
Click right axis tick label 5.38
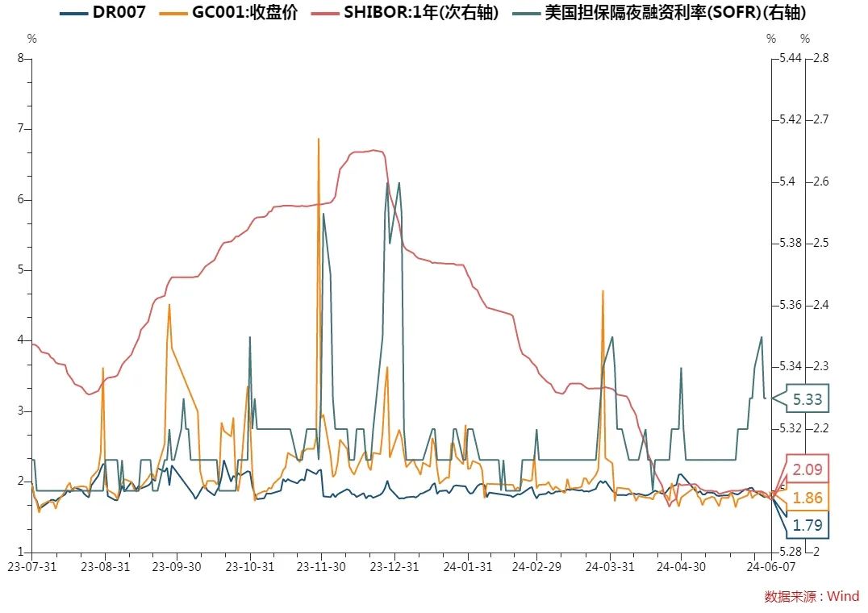(790, 243)
